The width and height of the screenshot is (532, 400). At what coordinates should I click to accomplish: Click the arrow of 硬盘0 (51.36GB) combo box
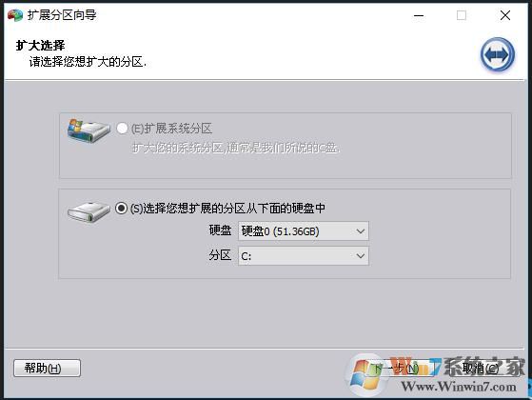[x=361, y=231]
